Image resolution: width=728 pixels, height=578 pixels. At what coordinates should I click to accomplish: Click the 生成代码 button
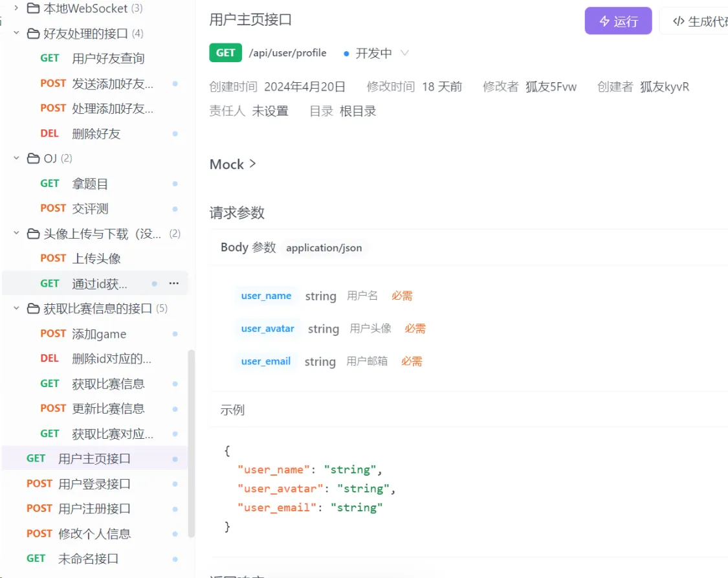694,21
